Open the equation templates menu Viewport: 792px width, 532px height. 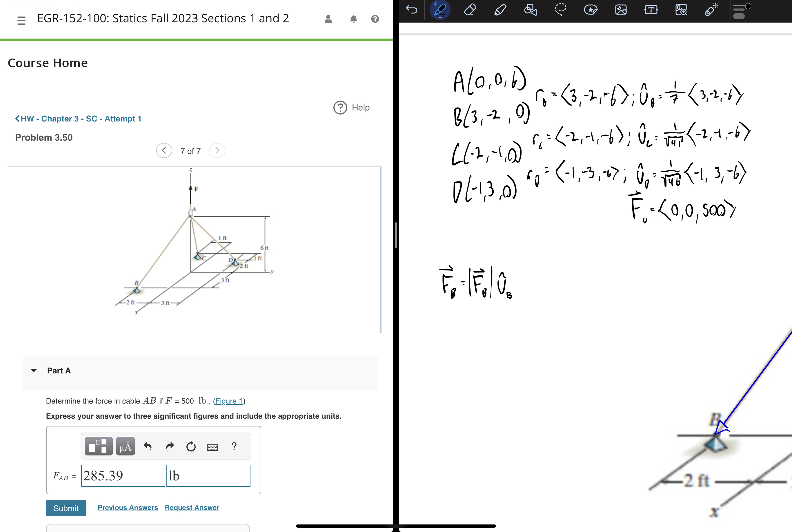click(x=98, y=446)
